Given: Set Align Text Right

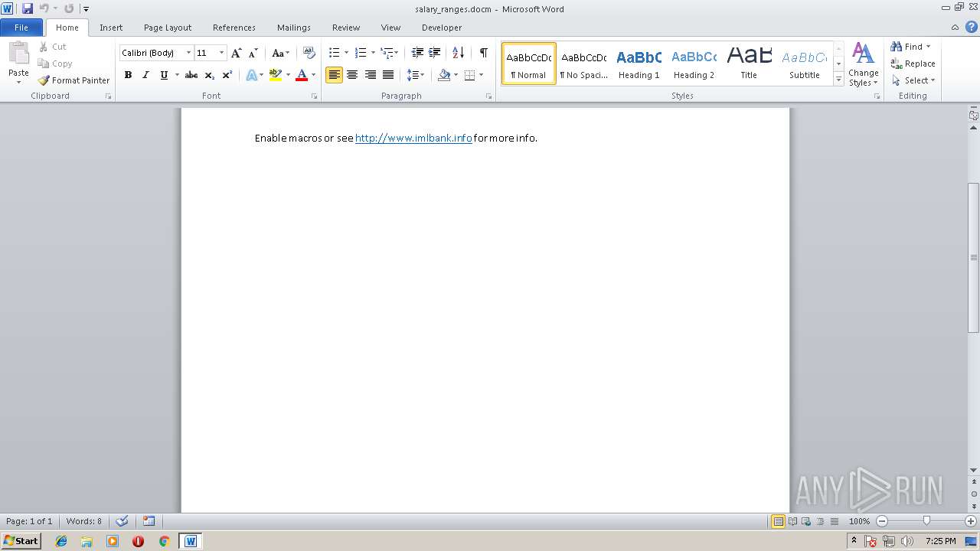Looking at the screenshot, I should (x=371, y=75).
